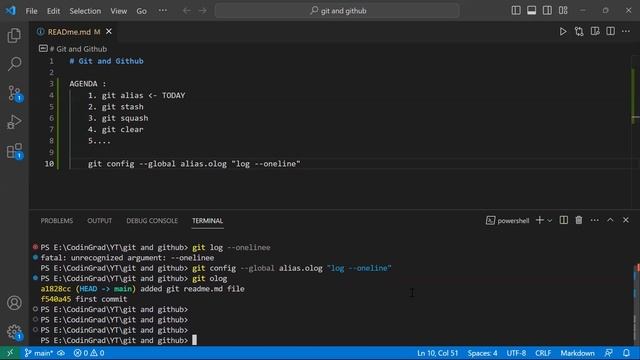Publish to GitHub with cloud icon
This screenshot has height=360, width=640.
click(61, 353)
